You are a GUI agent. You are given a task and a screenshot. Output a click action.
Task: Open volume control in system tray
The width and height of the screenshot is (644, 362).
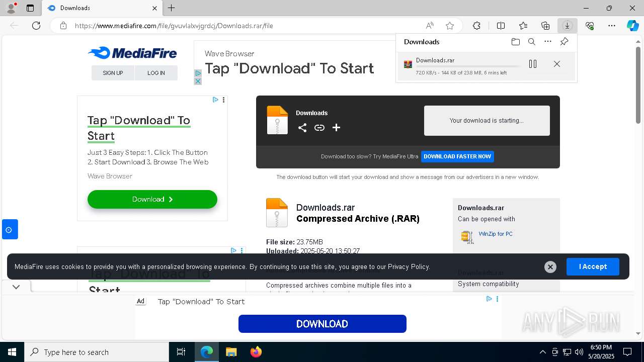click(579, 352)
